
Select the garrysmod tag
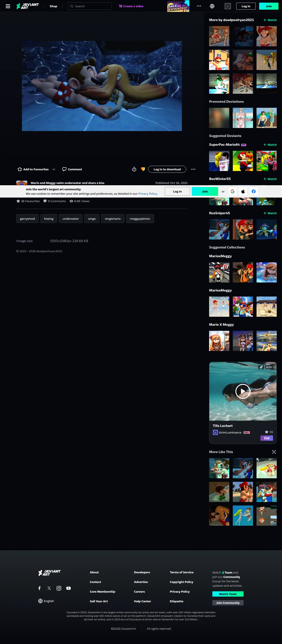(27, 219)
